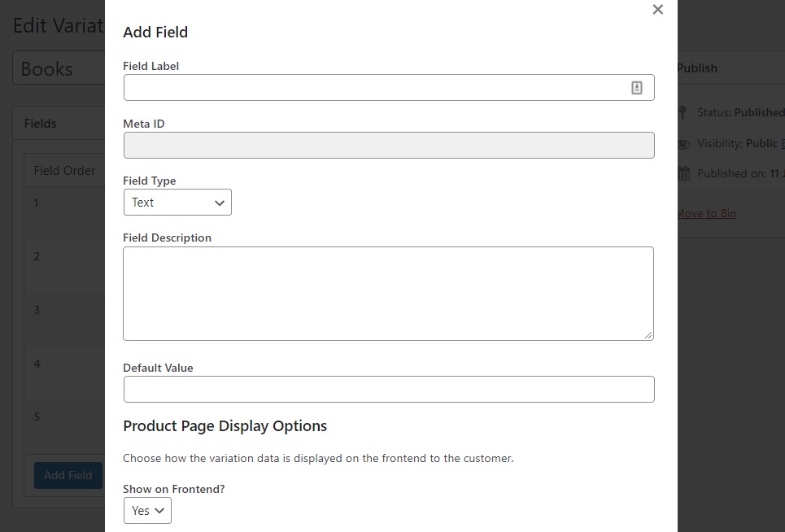Close the Add Field dialog with the X

click(x=657, y=10)
